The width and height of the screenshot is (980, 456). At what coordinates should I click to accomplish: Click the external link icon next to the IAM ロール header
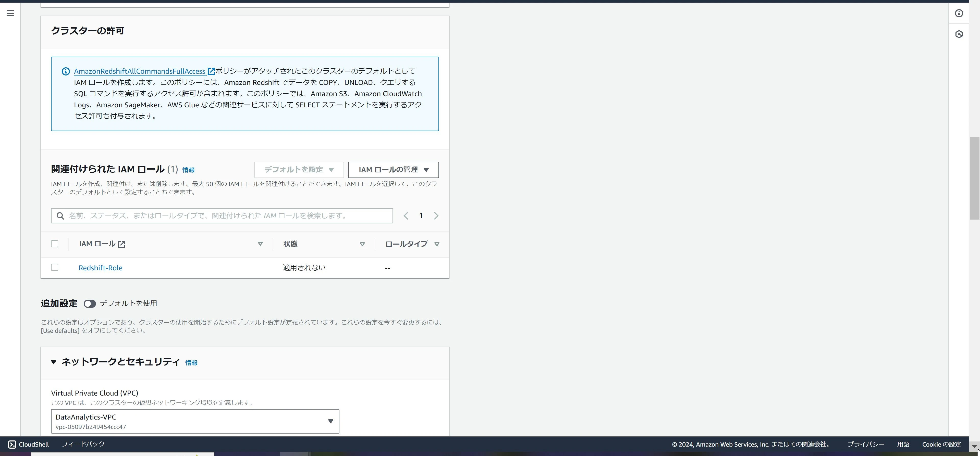(121, 244)
